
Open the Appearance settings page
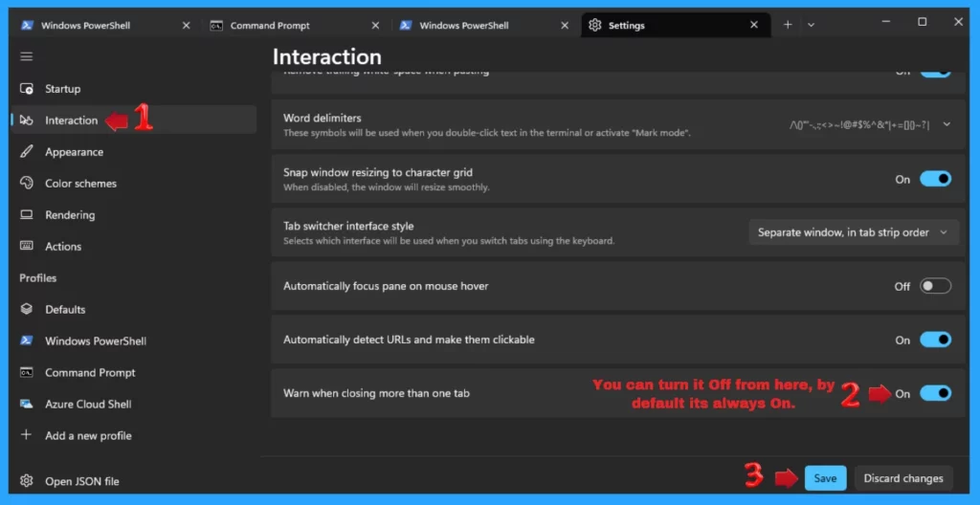tap(134, 152)
